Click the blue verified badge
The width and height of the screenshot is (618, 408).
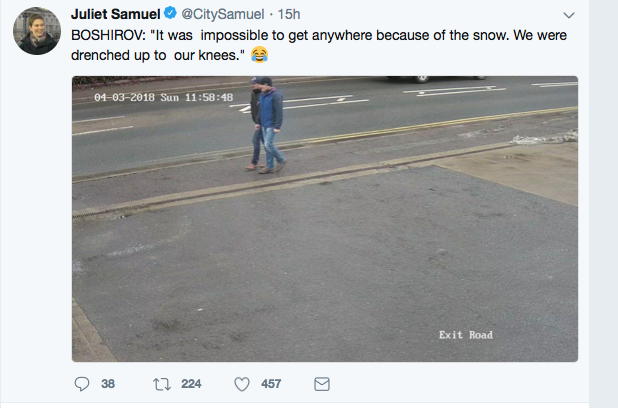(x=171, y=15)
